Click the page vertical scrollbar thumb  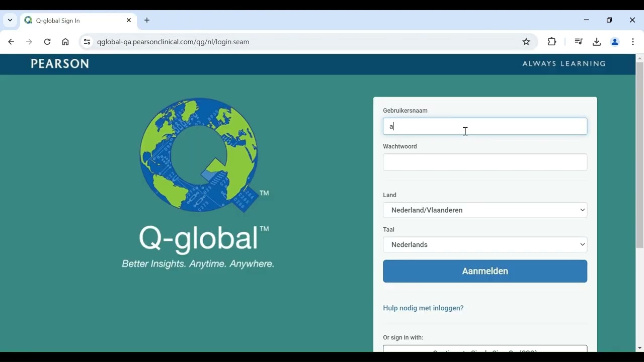[x=639, y=155]
